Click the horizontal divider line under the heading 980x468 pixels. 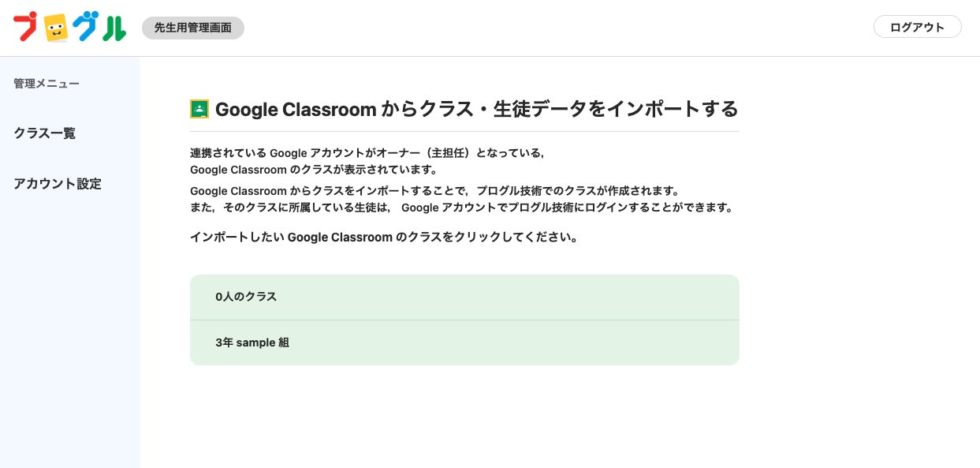[464, 131]
